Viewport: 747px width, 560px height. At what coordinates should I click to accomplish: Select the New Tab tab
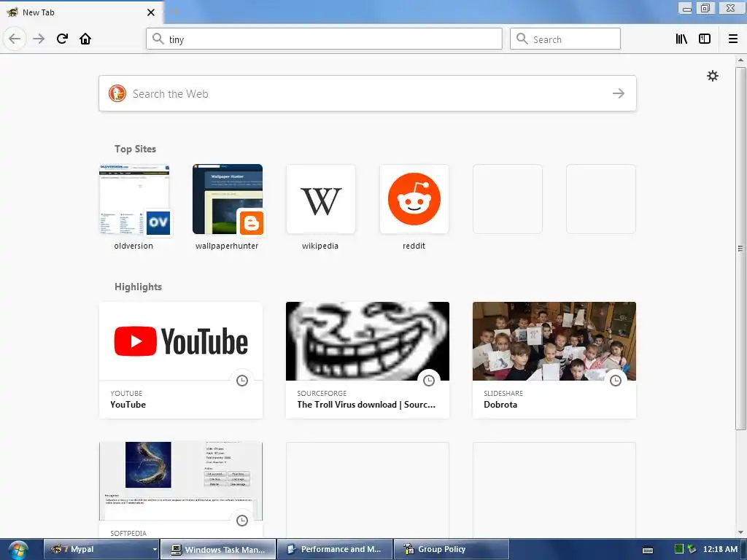point(81,12)
